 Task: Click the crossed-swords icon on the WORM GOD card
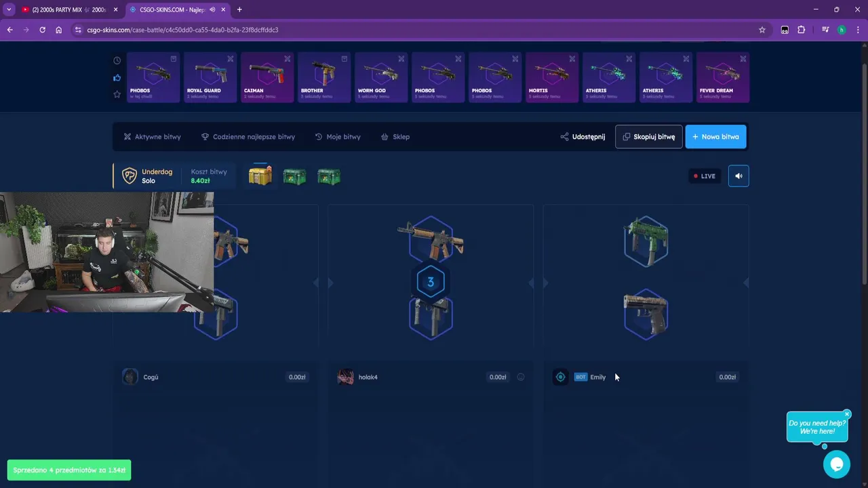401,59
